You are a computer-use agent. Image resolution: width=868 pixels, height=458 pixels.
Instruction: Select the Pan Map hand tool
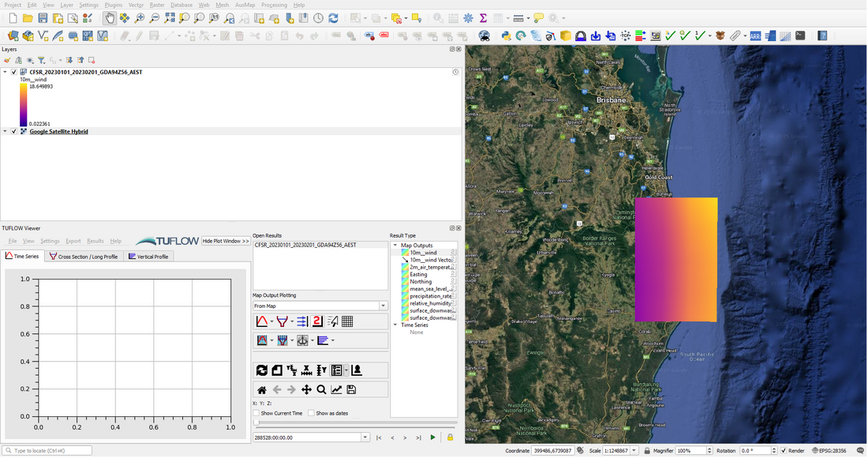click(110, 17)
